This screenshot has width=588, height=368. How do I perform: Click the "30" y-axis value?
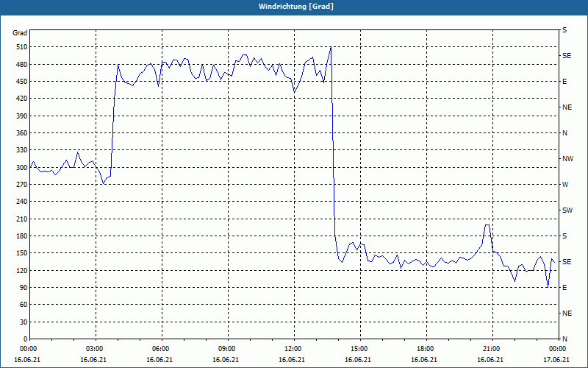tap(24, 322)
